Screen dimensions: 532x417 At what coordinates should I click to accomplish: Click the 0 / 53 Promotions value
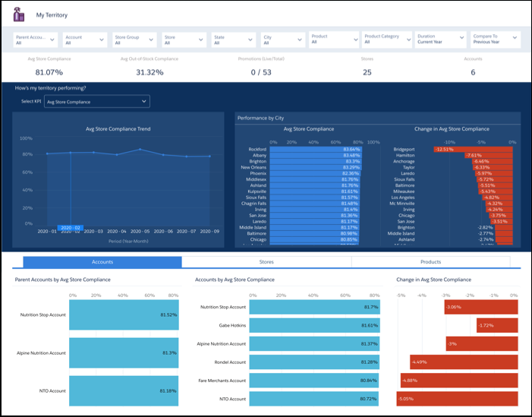click(x=261, y=72)
